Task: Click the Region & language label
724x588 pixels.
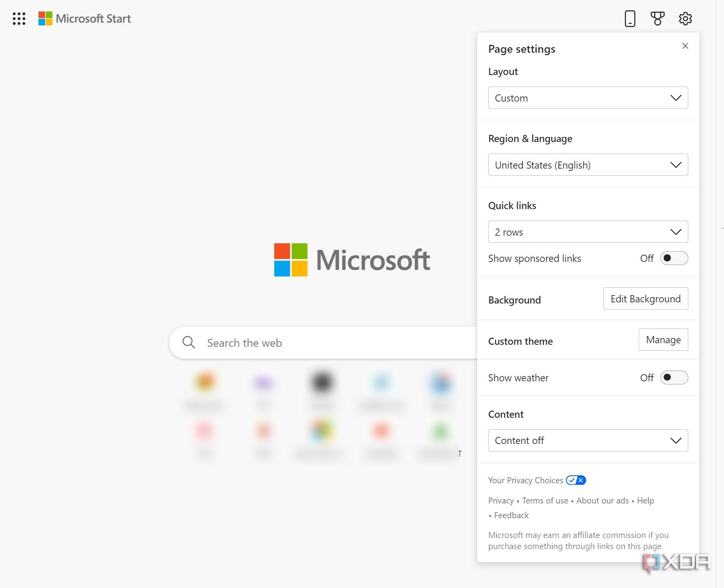Action: tap(530, 138)
